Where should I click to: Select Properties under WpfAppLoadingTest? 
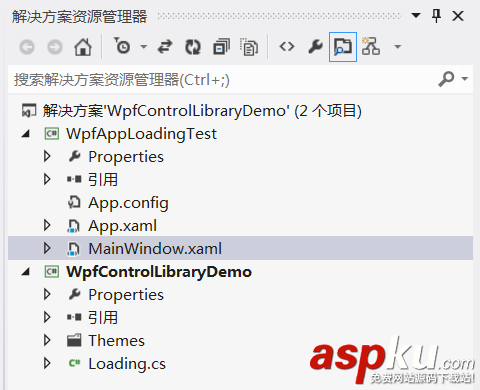(x=126, y=157)
